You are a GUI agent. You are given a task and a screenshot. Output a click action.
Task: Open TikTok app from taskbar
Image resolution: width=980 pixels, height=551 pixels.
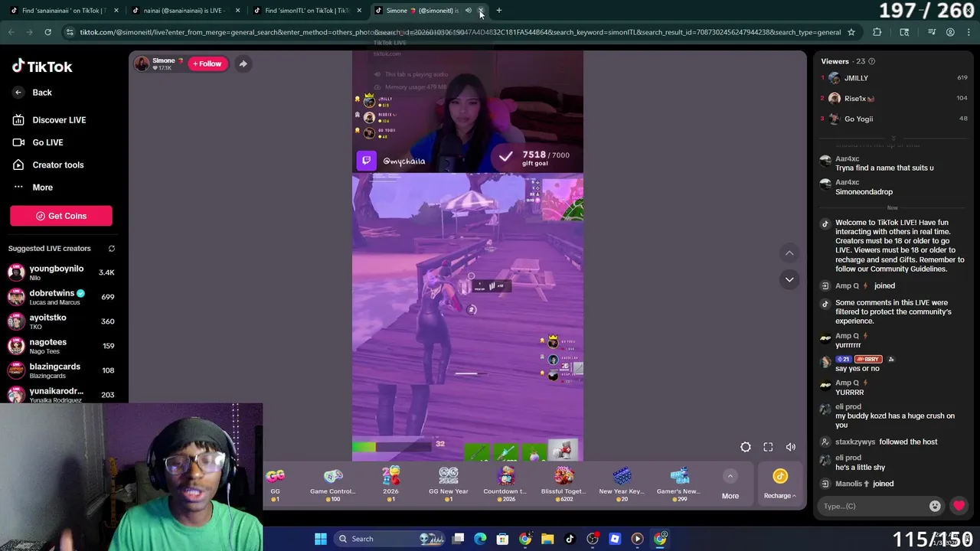tap(570, 539)
